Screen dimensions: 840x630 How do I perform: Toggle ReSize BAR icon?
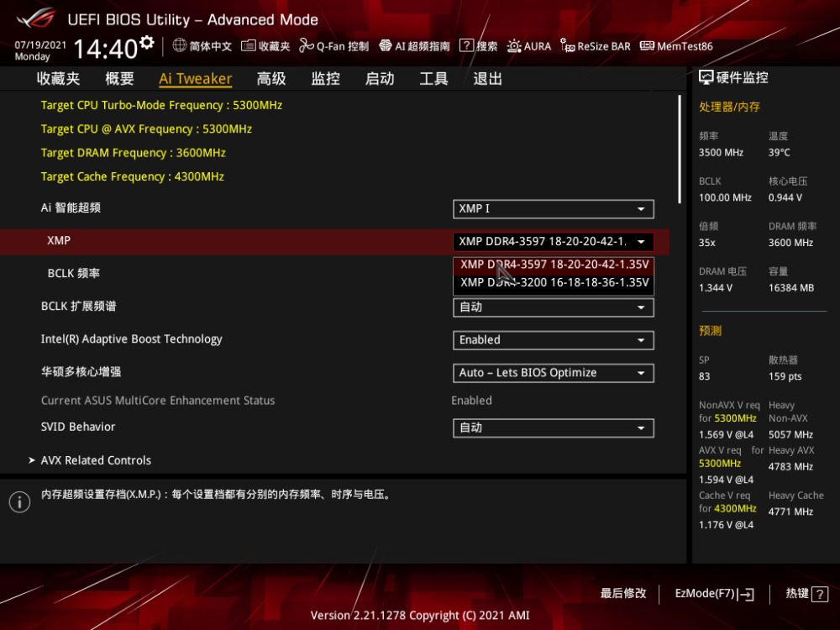[567, 46]
